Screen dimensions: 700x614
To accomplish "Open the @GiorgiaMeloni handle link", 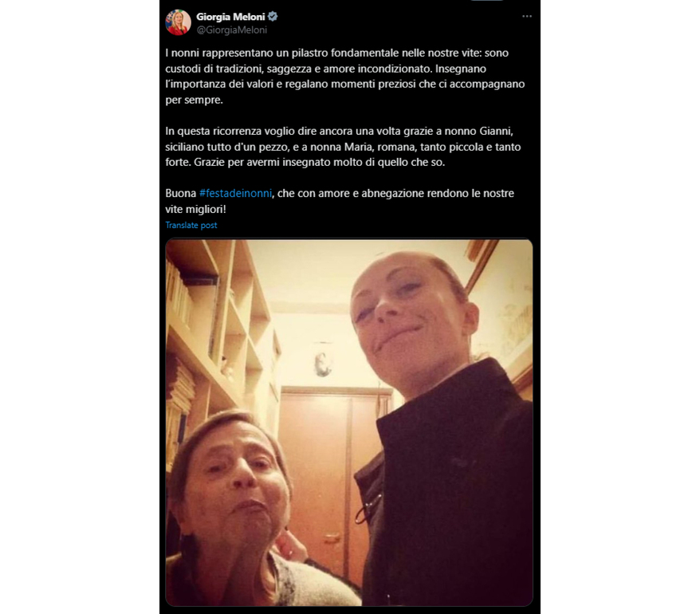I will click(x=232, y=30).
